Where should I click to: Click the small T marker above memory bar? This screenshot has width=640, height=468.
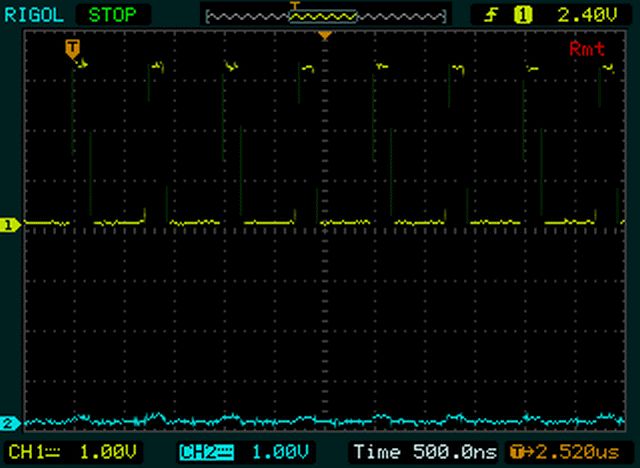[x=295, y=5]
